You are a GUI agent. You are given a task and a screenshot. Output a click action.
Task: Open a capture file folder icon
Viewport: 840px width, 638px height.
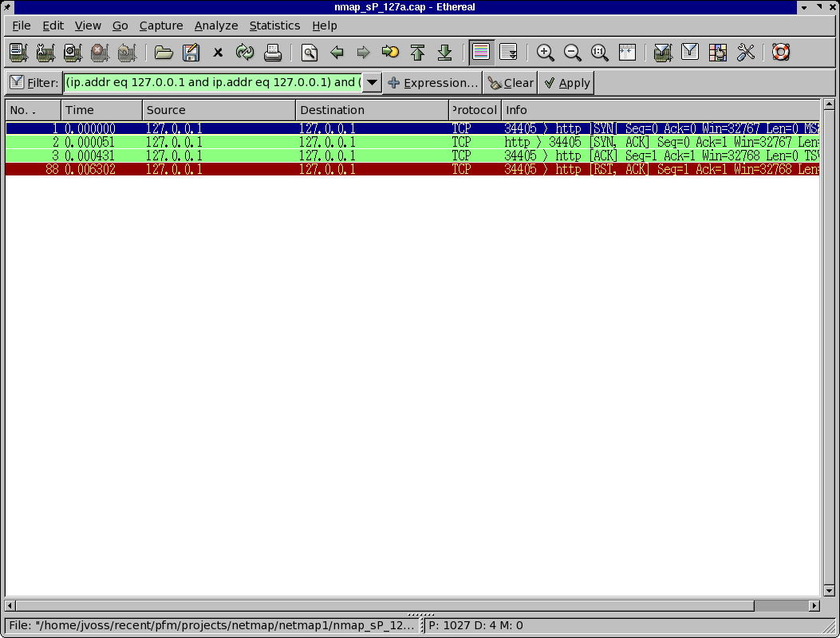[x=164, y=53]
